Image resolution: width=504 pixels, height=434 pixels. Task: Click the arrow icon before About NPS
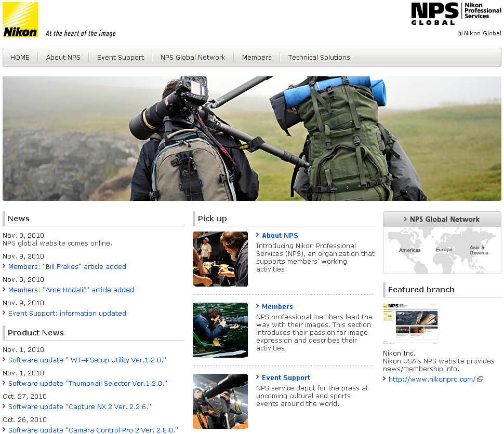click(257, 235)
